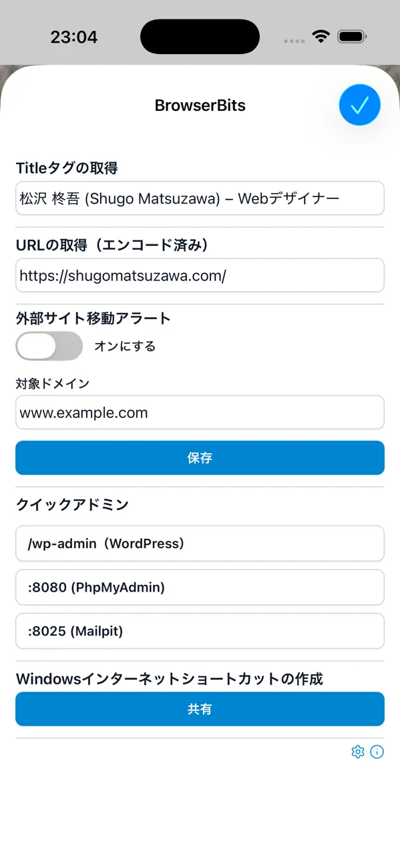Viewport: 400px width, 868px height.
Task: Open :8025 (Mailpit) quick admin shortcut
Action: click(x=200, y=631)
